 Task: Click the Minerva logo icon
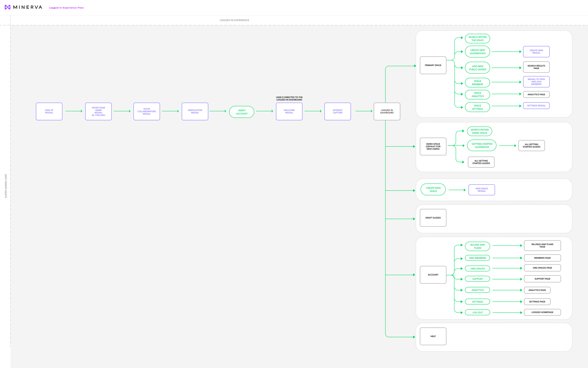click(x=8, y=7)
